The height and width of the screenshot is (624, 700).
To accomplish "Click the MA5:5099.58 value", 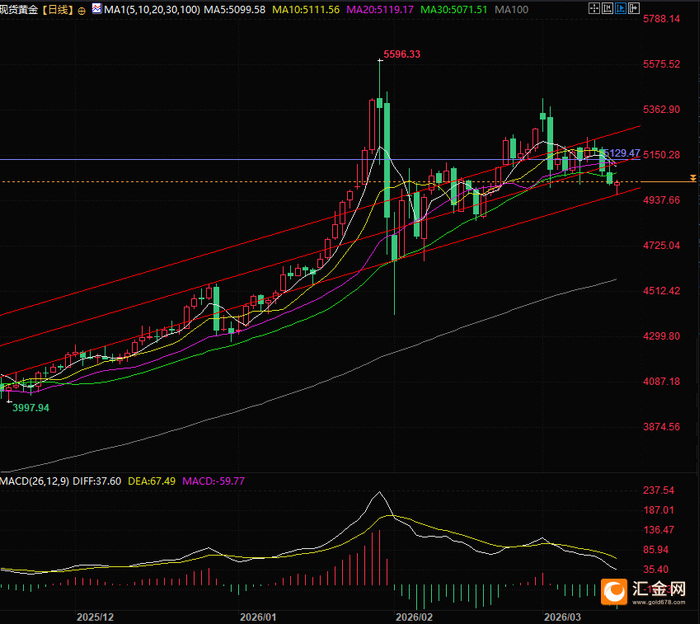I will [x=234, y=9].
